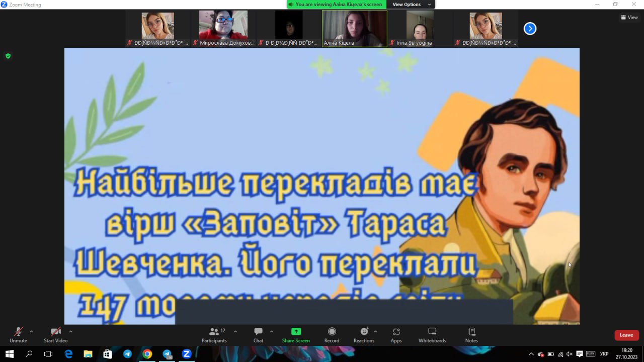Expand the arrow next to Participants

pos(235,331)
